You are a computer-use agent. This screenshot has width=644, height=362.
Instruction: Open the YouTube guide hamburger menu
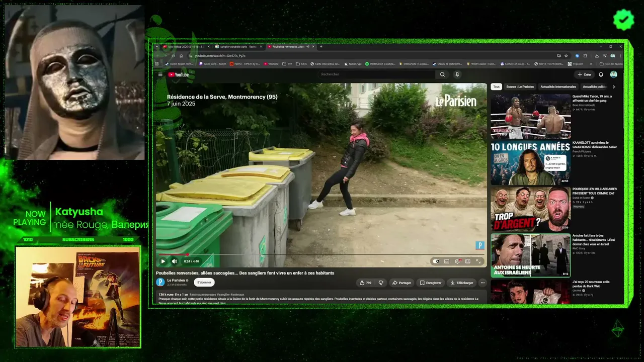[160, 74]
